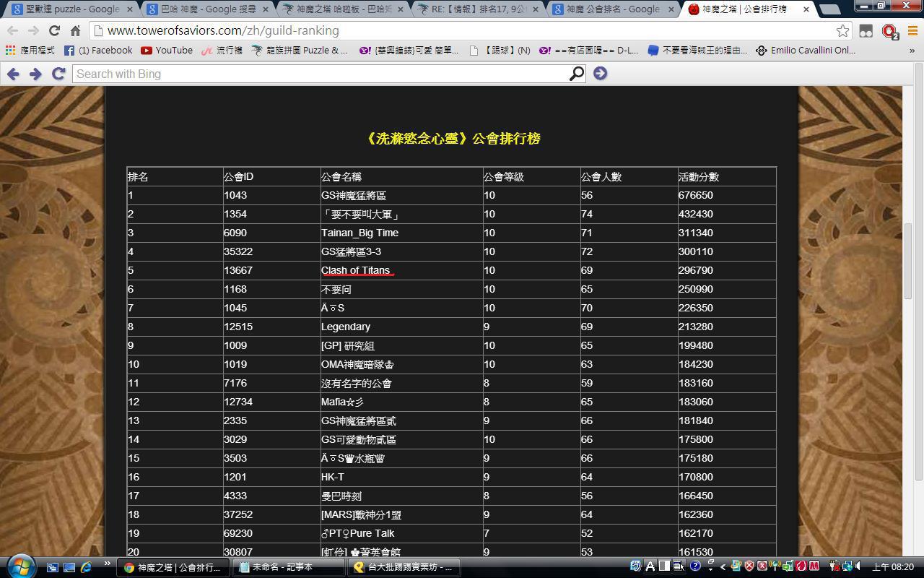924x578 pixels.
Task: Click the page vertical scrollbar thumb
Action: coord(908,260)
